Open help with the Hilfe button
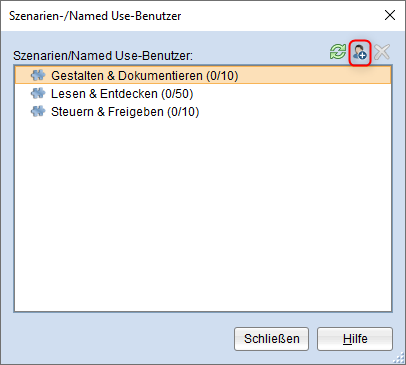406x365 pixels. (x=355, y=339)
